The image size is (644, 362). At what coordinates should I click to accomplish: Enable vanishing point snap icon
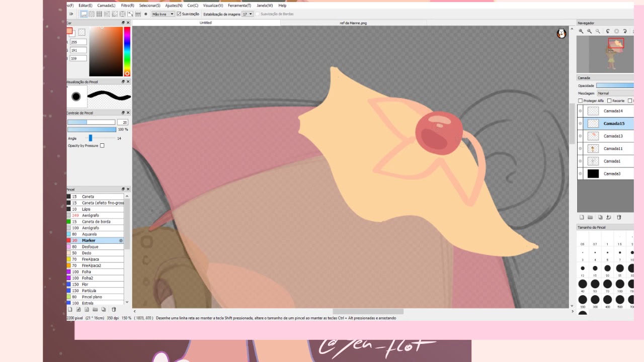[107, 14]
